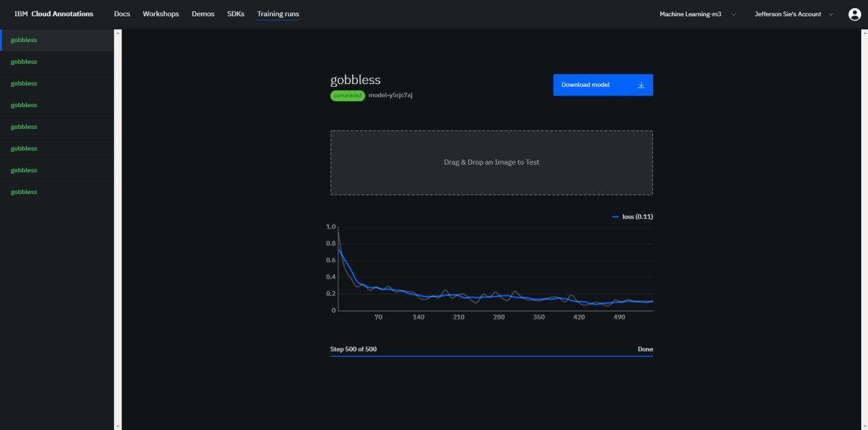Select the bottom-most gobbless run in sidebar
The width and height of the screenshot is (868, 430).
pos(57,192)
